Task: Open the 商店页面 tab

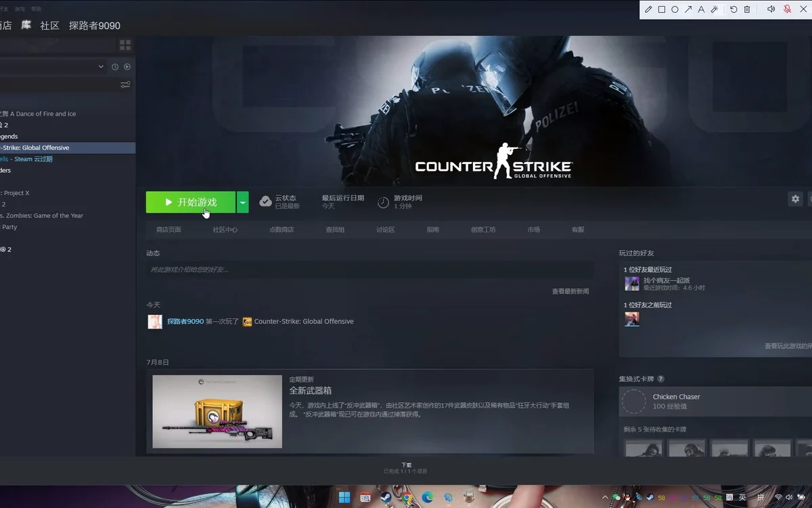Action: [168, 230]
